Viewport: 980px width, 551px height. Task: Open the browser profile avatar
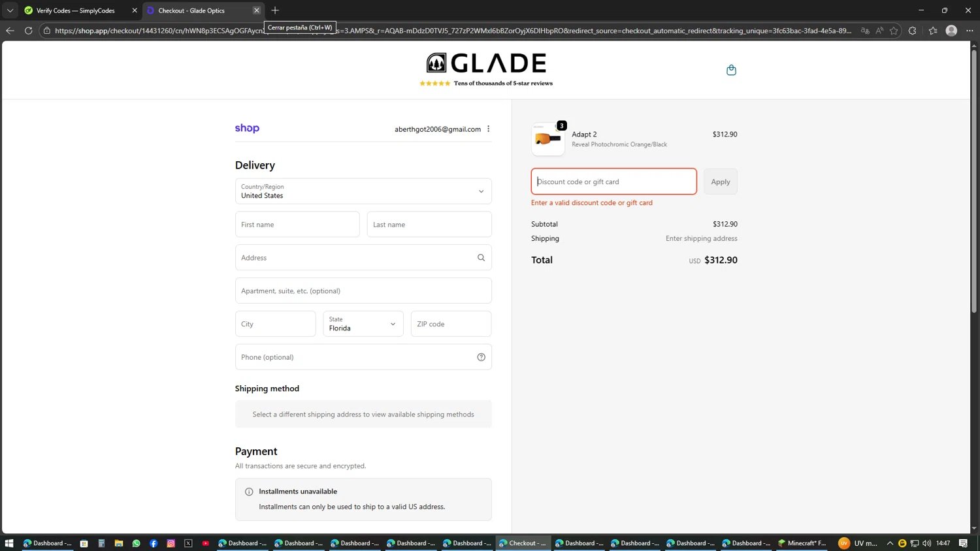(x=951, y=31)
